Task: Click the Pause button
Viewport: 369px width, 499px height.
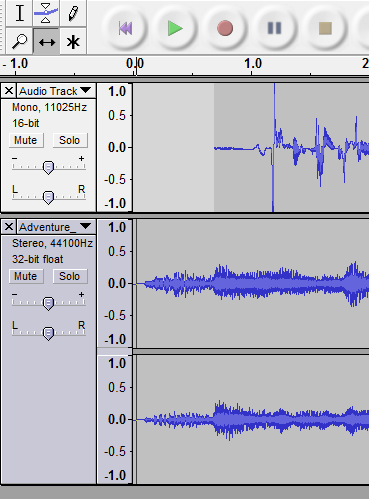Action: pos(275,28)
